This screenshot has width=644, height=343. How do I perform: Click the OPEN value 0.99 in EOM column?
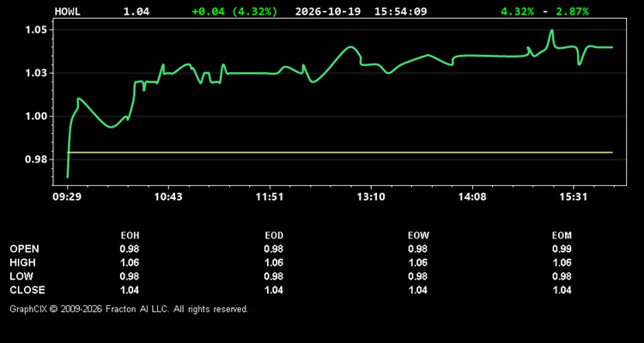[x=562, y=249]
